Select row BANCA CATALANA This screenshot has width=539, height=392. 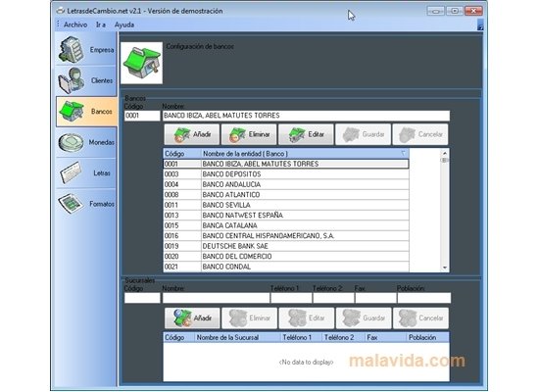[286, 225]
